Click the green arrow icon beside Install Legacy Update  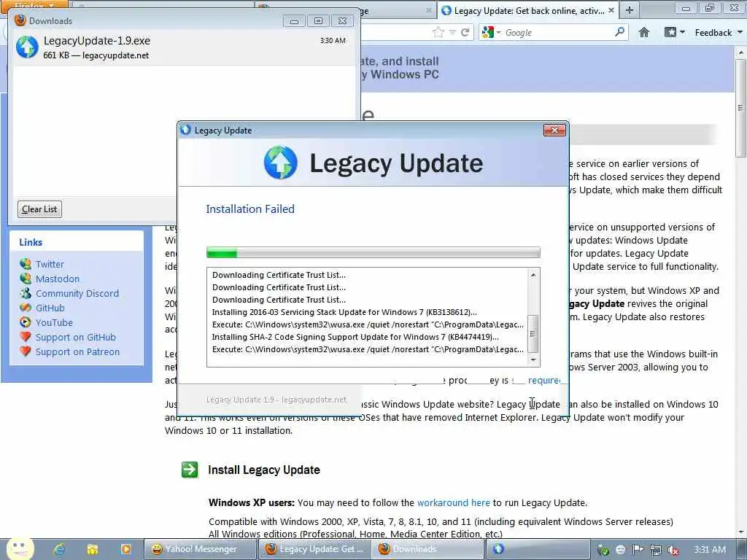(190, 470)
